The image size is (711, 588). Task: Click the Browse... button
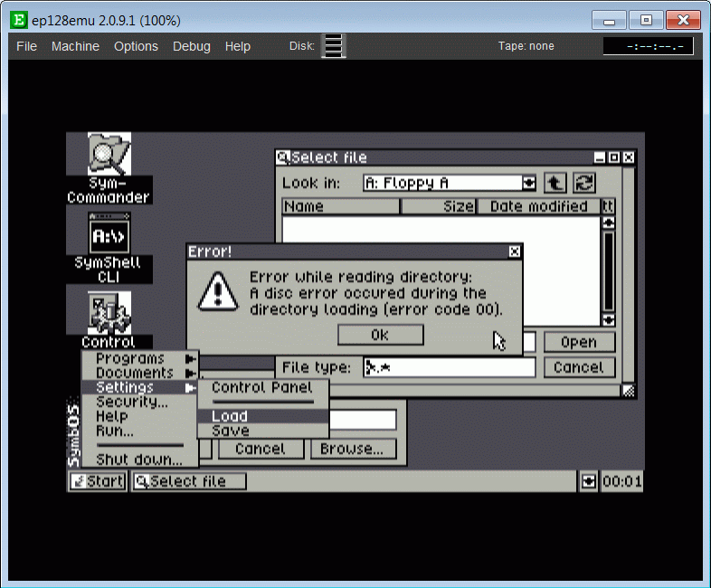(352, 449)
